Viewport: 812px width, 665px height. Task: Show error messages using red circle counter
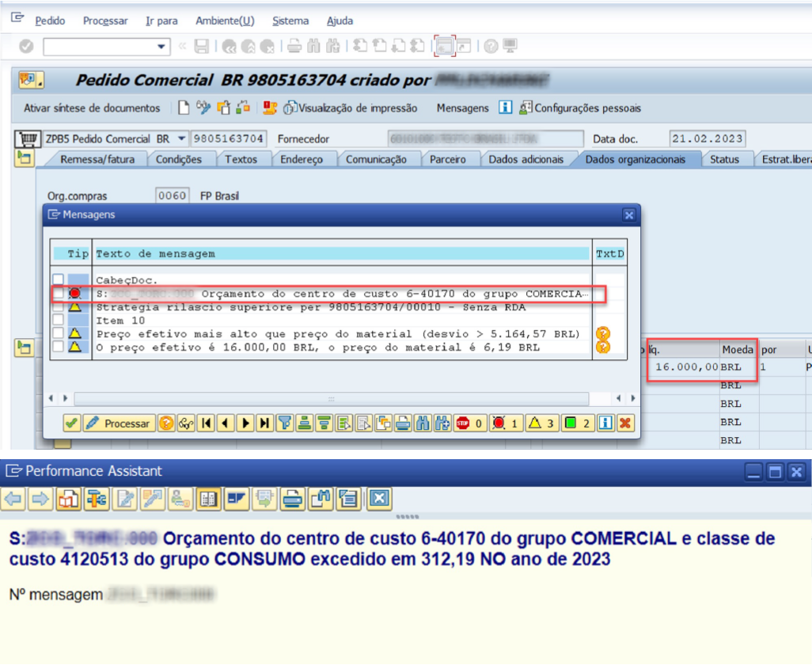pyautogui.click(x=504, y=424)
